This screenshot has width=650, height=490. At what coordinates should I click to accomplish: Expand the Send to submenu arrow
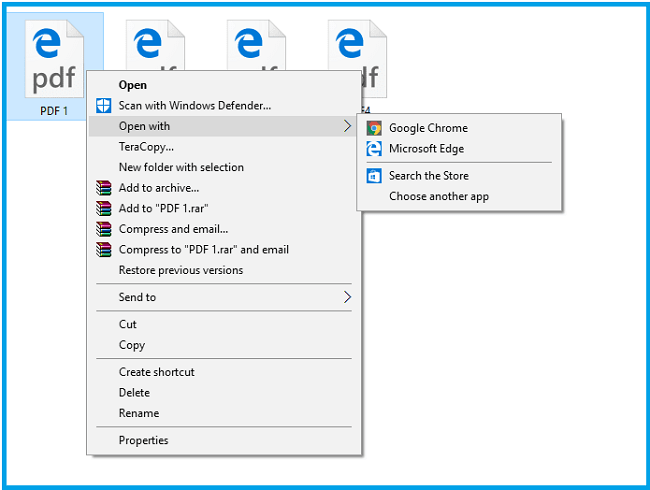347,297
